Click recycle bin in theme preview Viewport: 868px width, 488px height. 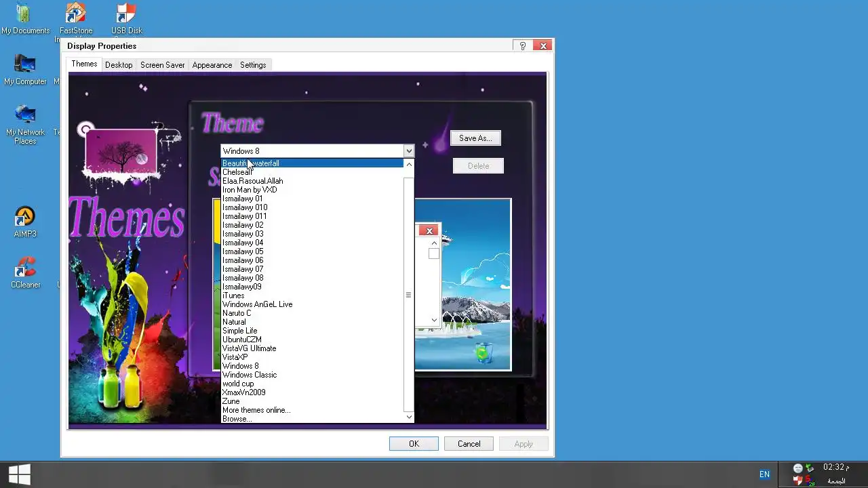pos(483,352)
